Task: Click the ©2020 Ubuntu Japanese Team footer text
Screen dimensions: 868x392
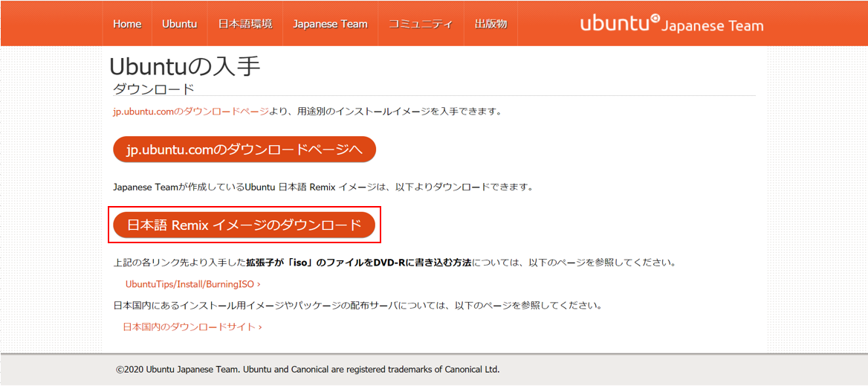Action: tap(308, 369)
